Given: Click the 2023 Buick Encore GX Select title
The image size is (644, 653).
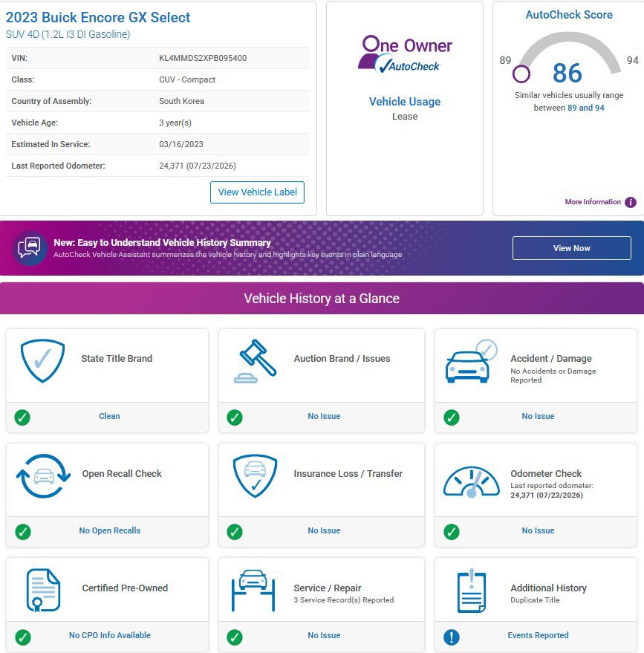Looking at the screenshot, I should coord(98,18).
